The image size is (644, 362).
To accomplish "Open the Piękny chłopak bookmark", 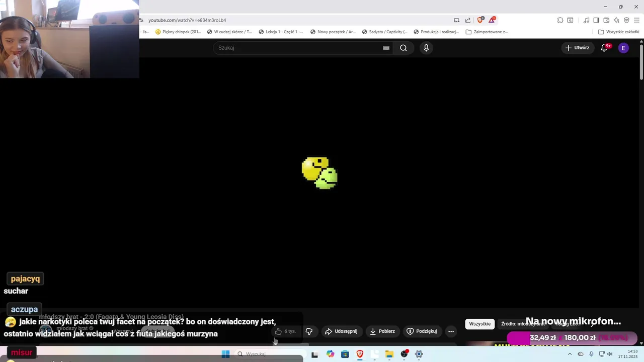I will [x=179, y=32].
